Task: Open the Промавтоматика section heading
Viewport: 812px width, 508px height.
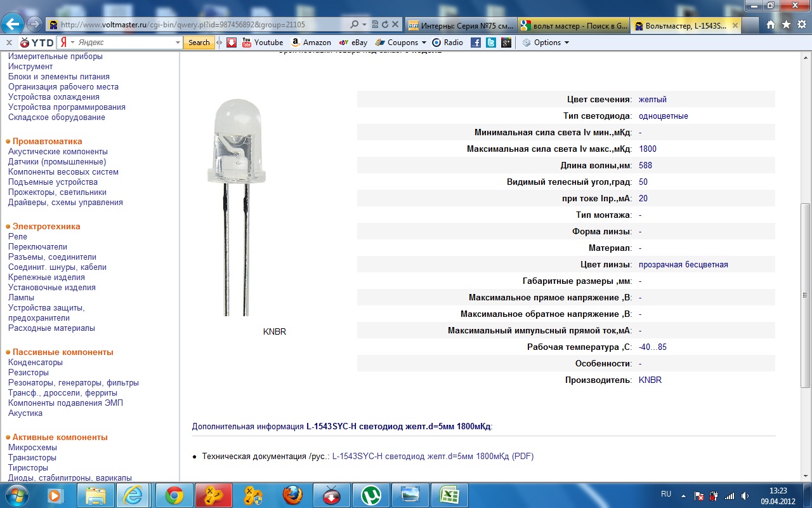Action: [x=48, y=141]
